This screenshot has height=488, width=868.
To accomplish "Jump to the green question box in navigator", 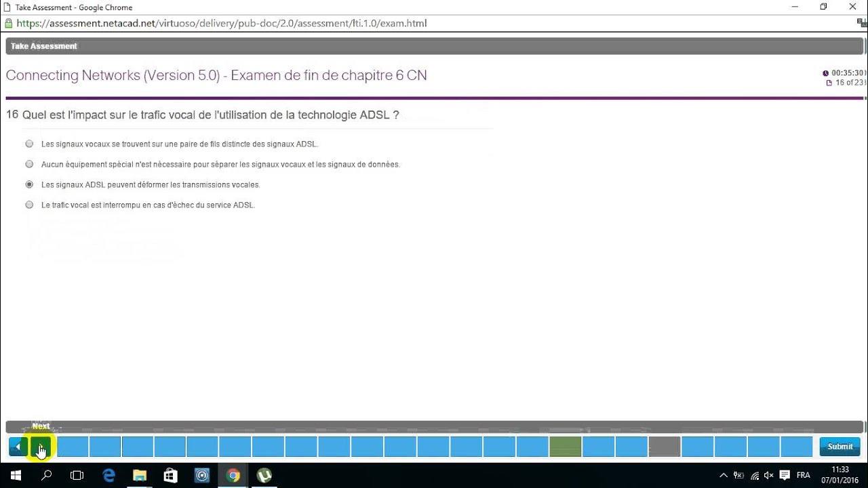I will (x=566, y=447).
